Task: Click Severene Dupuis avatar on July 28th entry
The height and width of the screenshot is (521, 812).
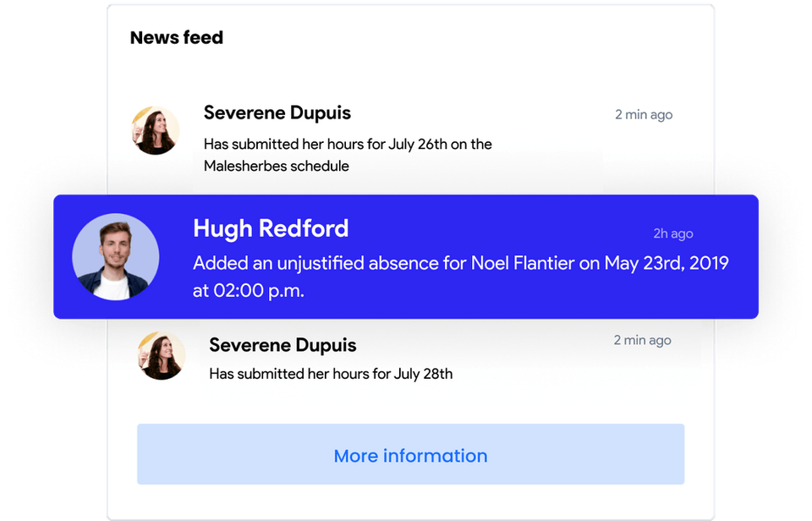Action: 161,355
